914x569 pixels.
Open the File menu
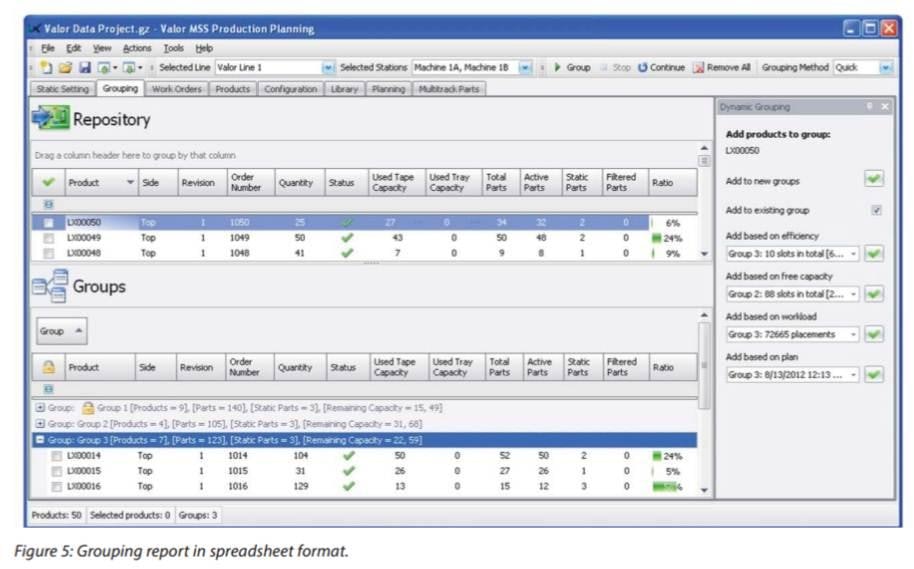click(48, 48)
